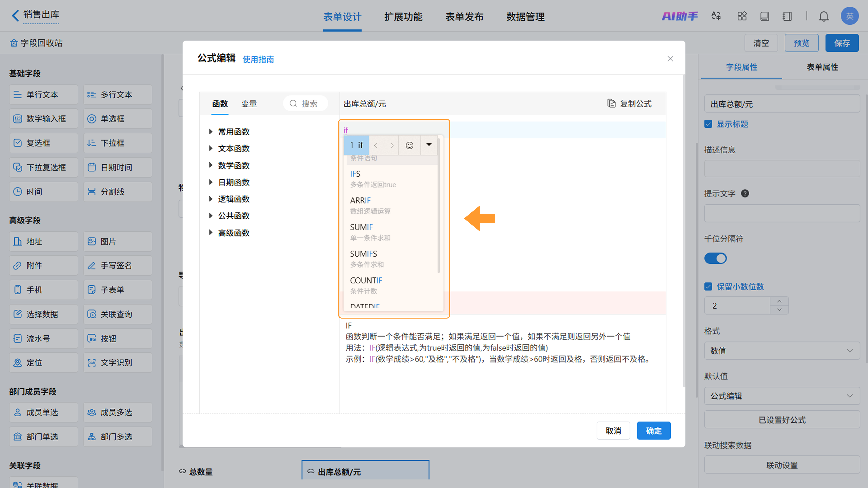This screenshot has width=868, height=488.
Task: Open the 格式 dropdown showing 数值
Action: (782, 351)
